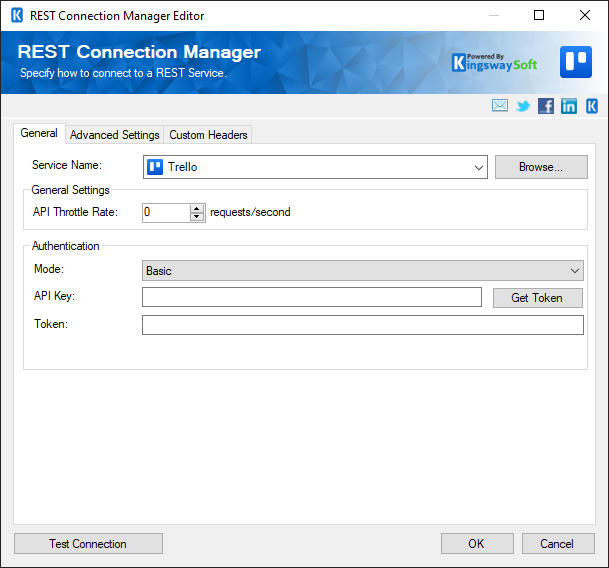Expand the Authentication Mode dropdown
Viewport: 609px width, 568px height.
pyautogui.click(x=575, y=271)
